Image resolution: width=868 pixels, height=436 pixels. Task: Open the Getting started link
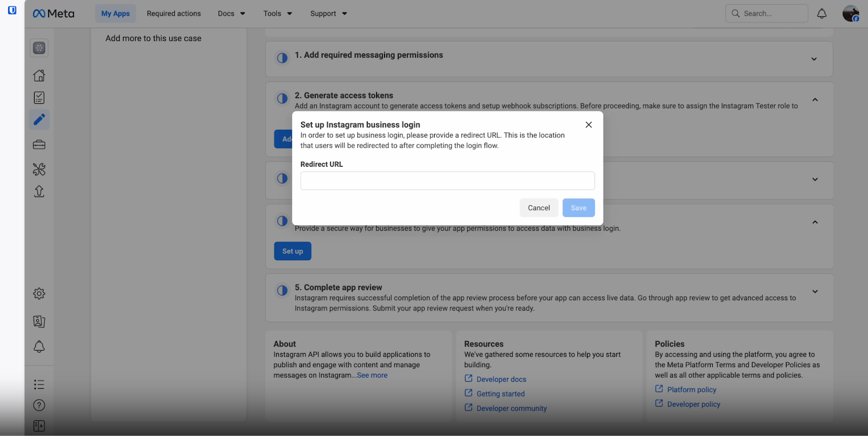click(501, 394)
